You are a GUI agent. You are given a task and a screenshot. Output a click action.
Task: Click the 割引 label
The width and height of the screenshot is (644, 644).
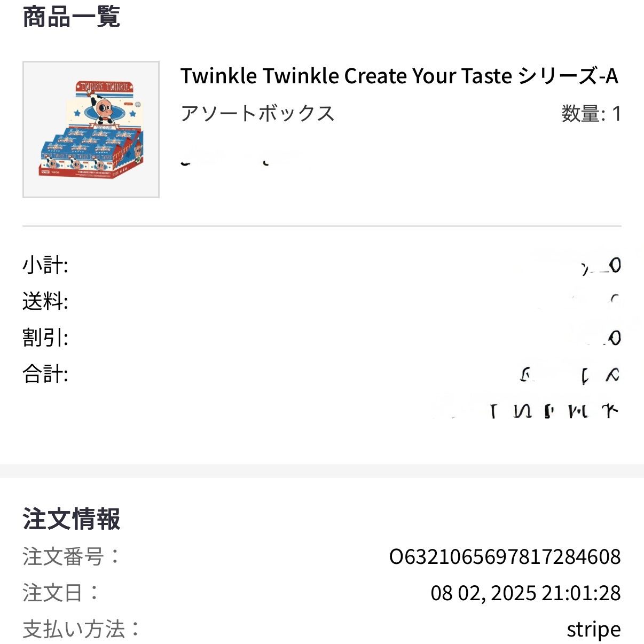[45, 337]
